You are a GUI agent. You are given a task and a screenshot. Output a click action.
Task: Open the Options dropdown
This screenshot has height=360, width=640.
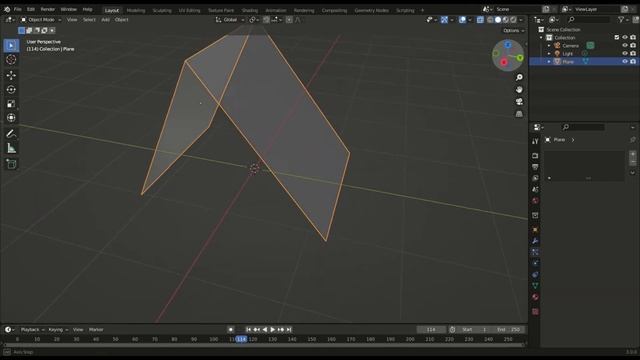tap(513, 31)
